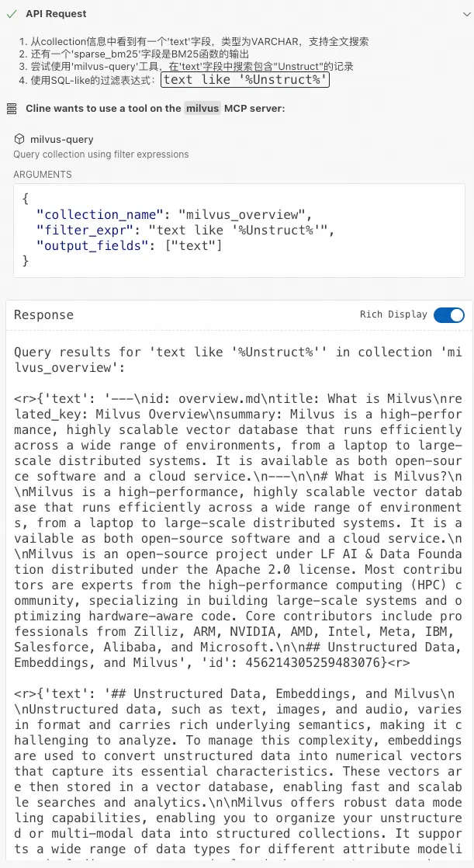Click the milvus-query tool cube icon
474x868 pixels.
[19, 140]
